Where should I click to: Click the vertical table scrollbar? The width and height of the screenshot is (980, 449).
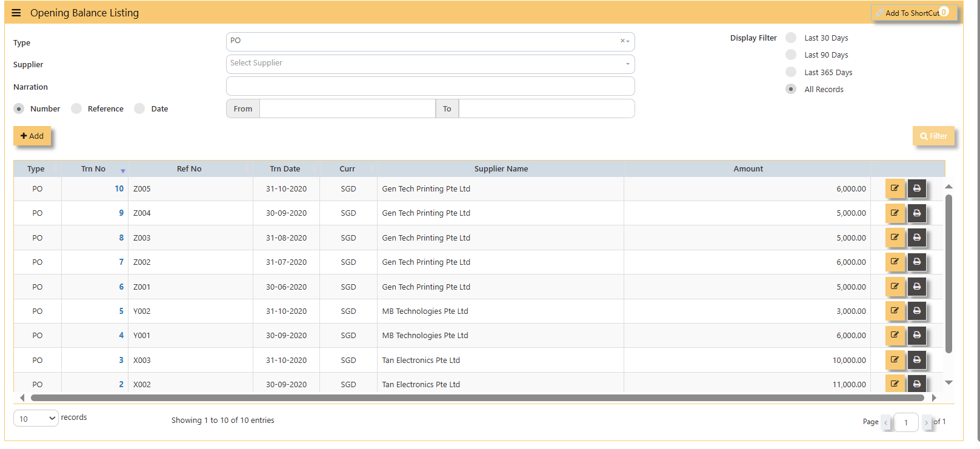tap(948, 273)
